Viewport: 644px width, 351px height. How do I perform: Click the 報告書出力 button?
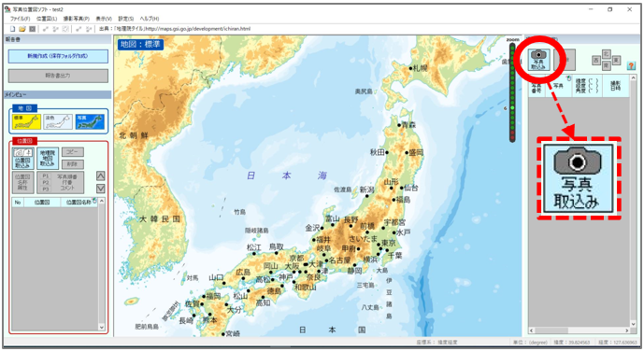tap(58, 76)
